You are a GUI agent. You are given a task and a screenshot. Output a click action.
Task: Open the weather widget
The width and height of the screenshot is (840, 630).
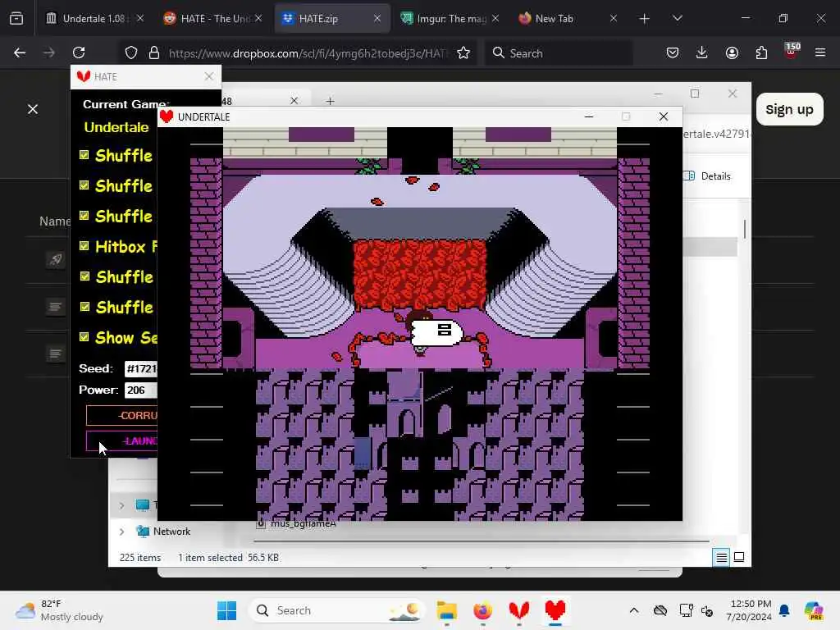59,610
